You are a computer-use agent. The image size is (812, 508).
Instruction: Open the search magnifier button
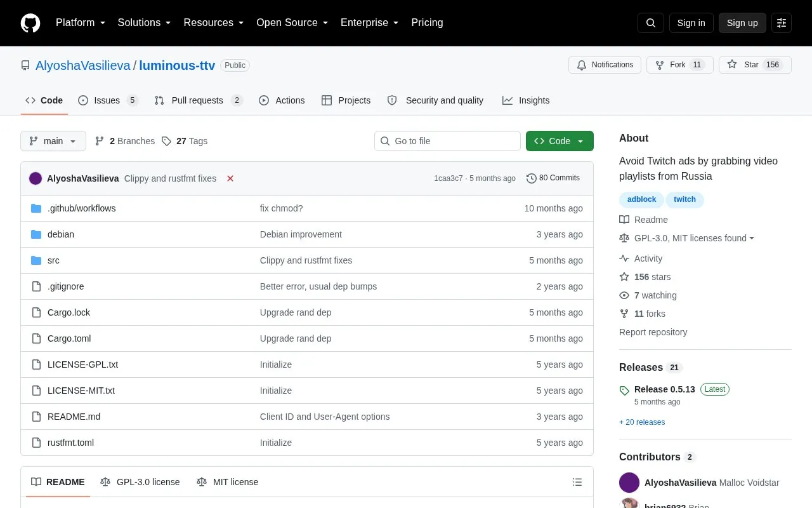651,23
